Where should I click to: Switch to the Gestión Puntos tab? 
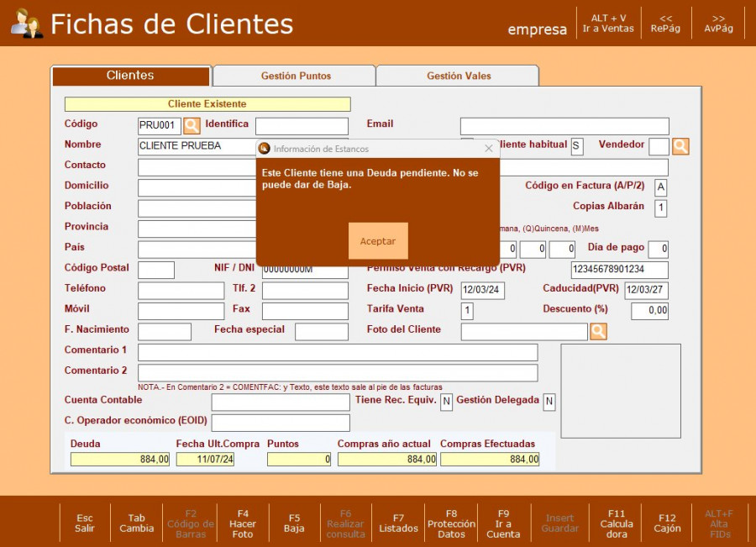pos(296,76)
